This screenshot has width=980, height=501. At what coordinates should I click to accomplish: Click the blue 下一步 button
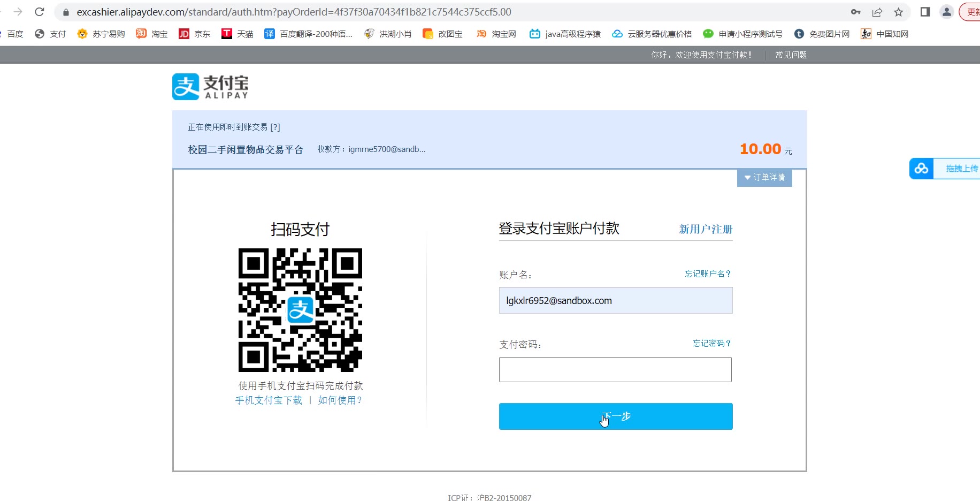[616, 416]
